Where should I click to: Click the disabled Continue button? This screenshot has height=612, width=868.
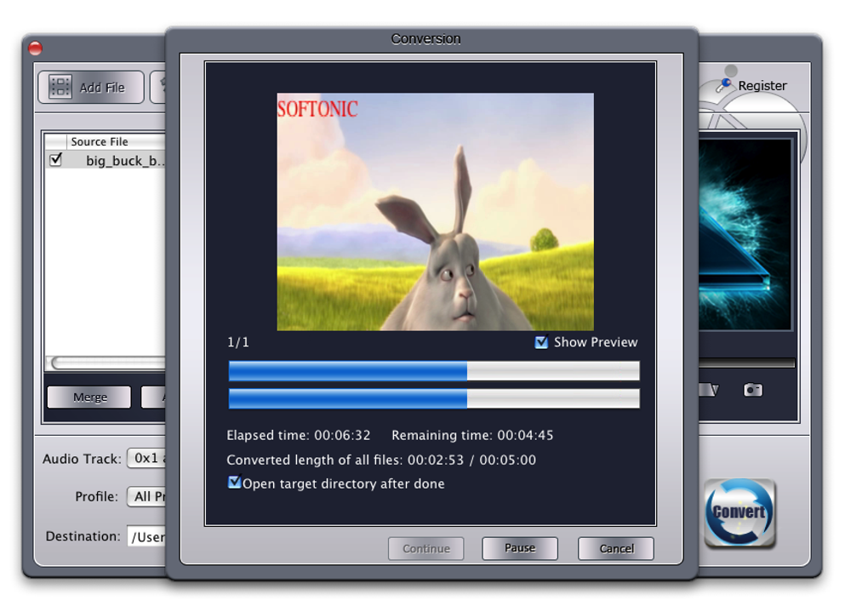pyautogui.click(x=425, y=548)
